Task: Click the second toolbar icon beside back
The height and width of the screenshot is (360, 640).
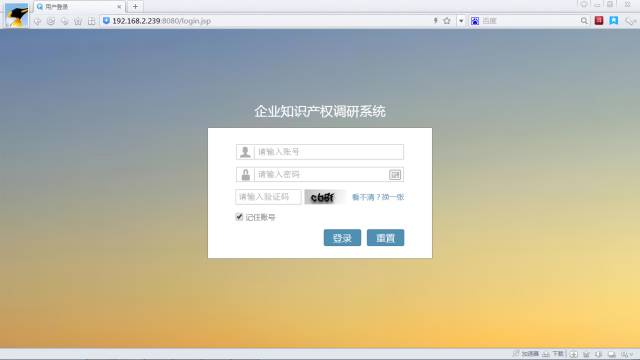Action: (x=51, y=21)
